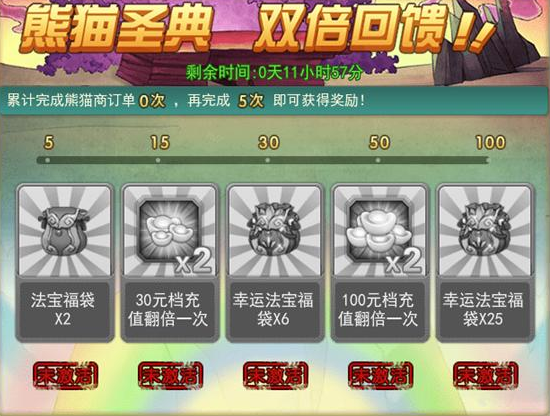Tap the 剩余时间 countdown text
The height and width of the screenshot is (416, 550).
point(274,73)
